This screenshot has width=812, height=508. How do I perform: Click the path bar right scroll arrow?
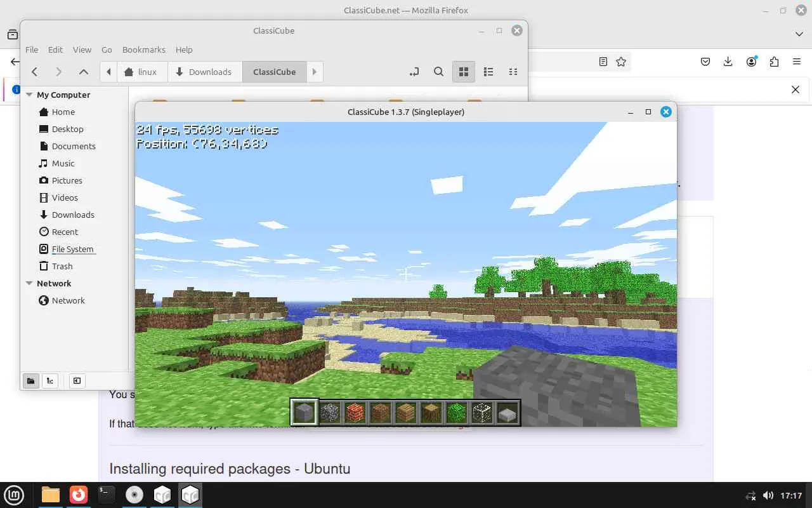pyautogui.click(x=314, y=72)
